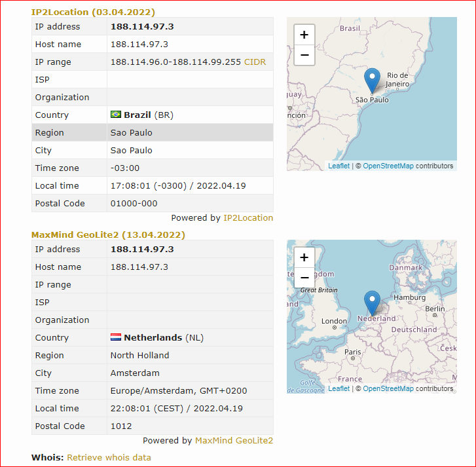476x467 pixels.
Task: Open the Powered by IP2Location link
Action: [x=248, y=218]
